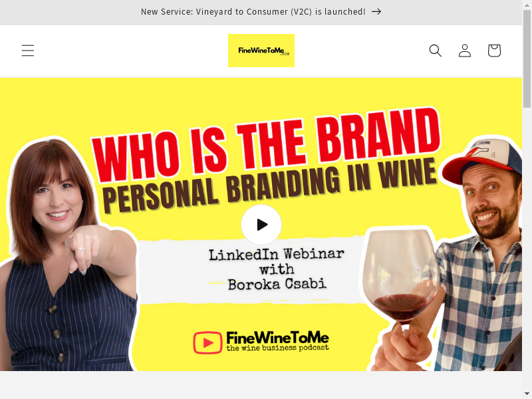Click the wine glass in the banner
The height and width of the screenshot is (399, 532).
(x=400, y=275)
